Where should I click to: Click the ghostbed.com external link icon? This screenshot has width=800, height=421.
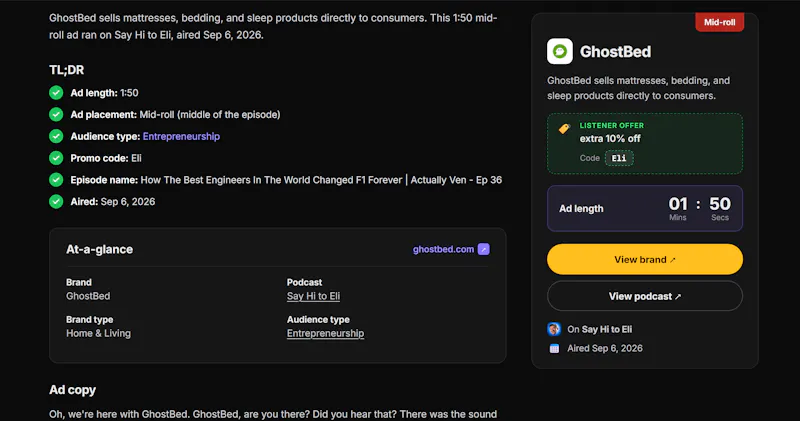pyautogui.click(x=484, y=249)
